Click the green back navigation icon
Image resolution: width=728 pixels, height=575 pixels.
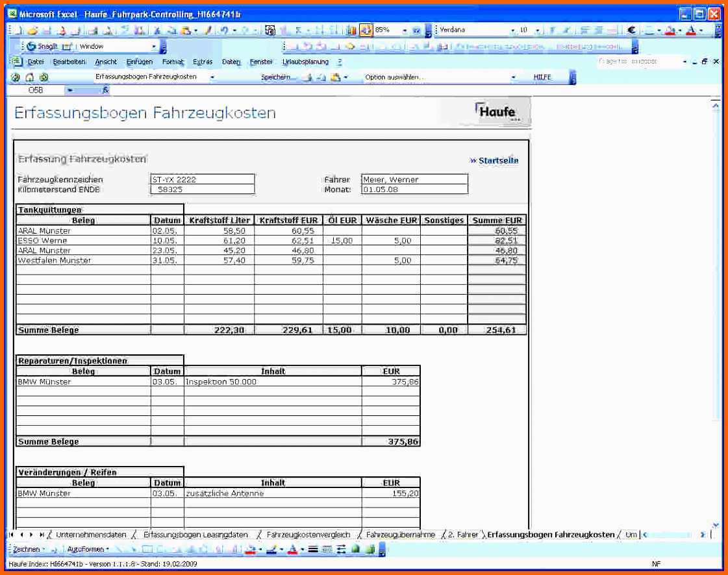coord(16,77)
